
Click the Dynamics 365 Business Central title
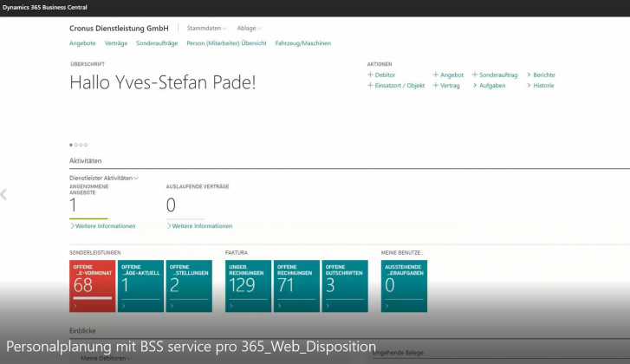[x=44, y=7]
